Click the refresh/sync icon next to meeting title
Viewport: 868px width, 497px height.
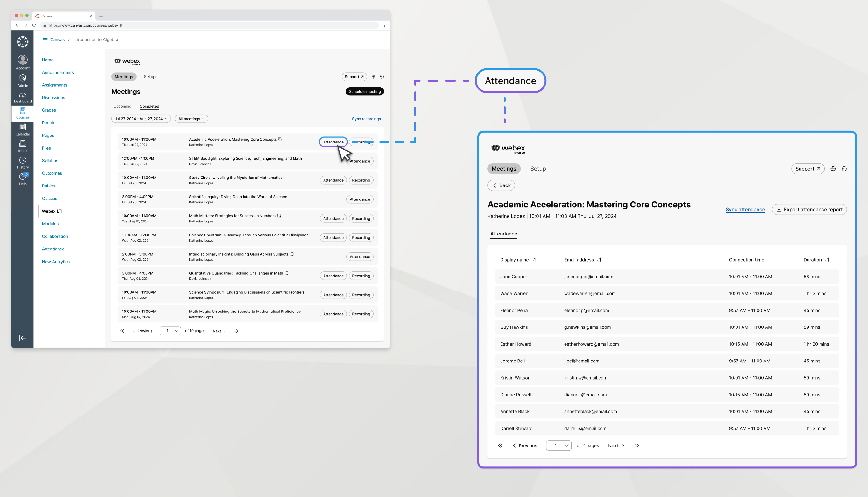pyautogui.click(x=280, y=139)
